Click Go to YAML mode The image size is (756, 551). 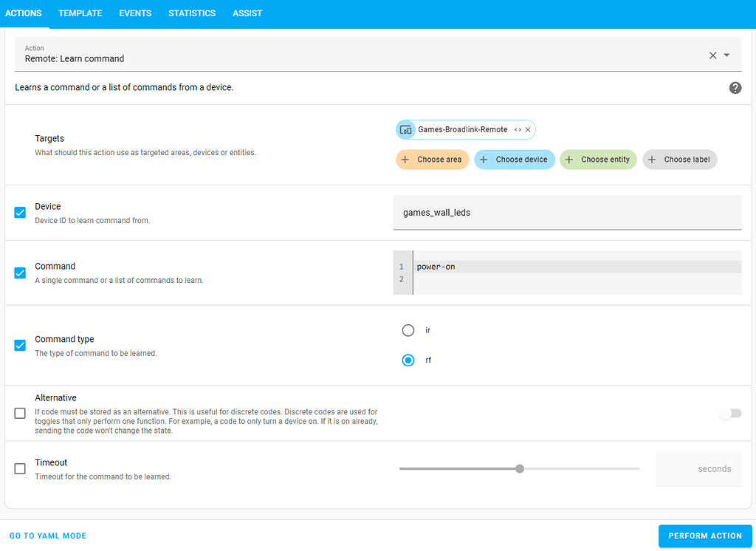(48, 536)
